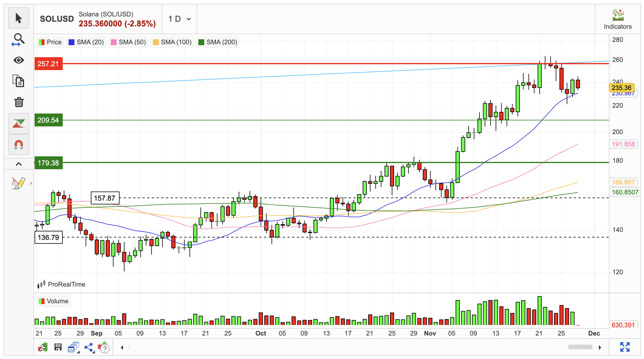Image resolution: width=644 pixels, height=359 pixels.
Task: Click the blue SMA (20) color swatch
Action: coord(71,42)
